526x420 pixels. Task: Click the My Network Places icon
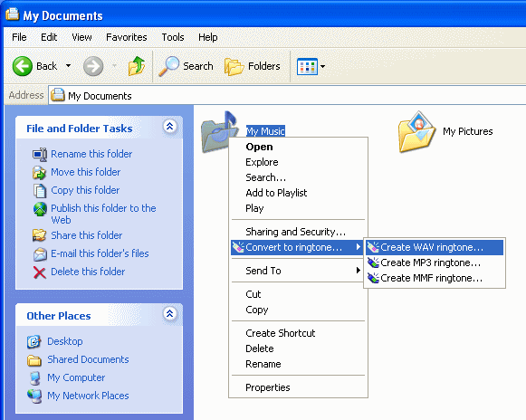pyautogui.click(x=34, y=396)
